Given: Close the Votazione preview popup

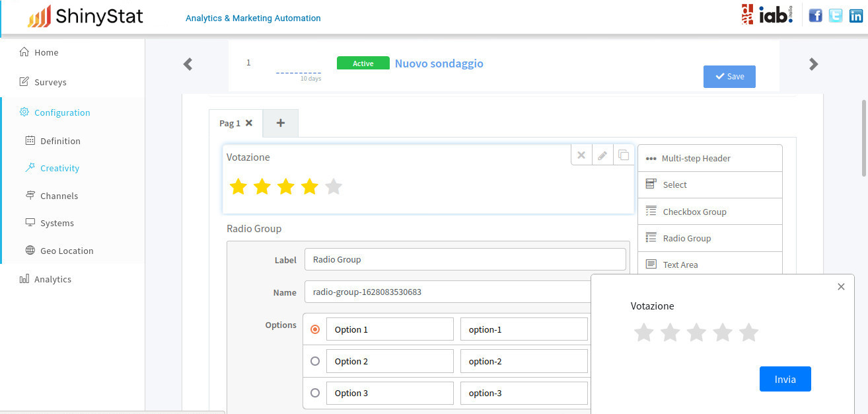Looking at the screenshot, I should point(841,287).
